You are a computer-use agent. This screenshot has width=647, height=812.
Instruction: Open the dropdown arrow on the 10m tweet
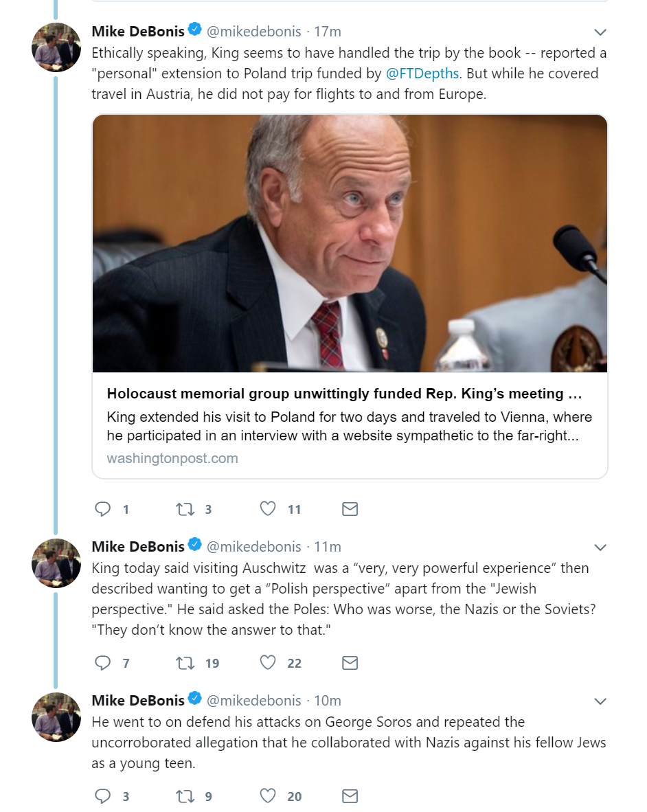pos(600,701)
